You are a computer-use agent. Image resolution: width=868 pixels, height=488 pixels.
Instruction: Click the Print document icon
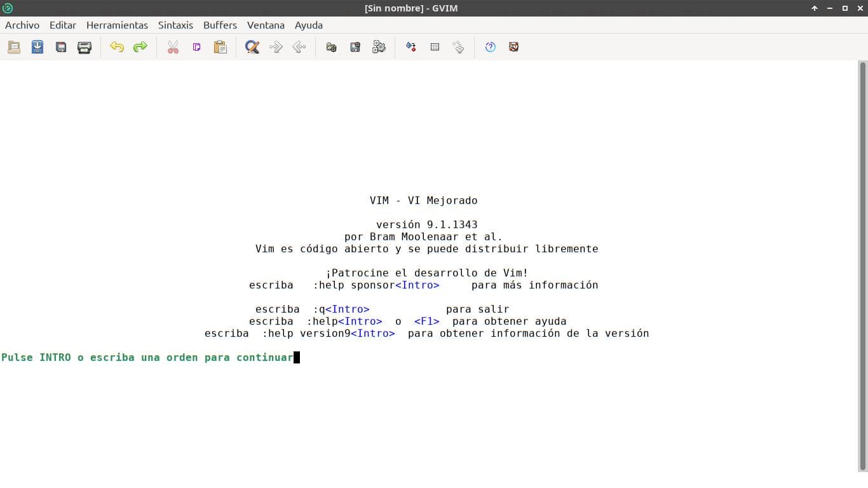(x=85, y=46)
